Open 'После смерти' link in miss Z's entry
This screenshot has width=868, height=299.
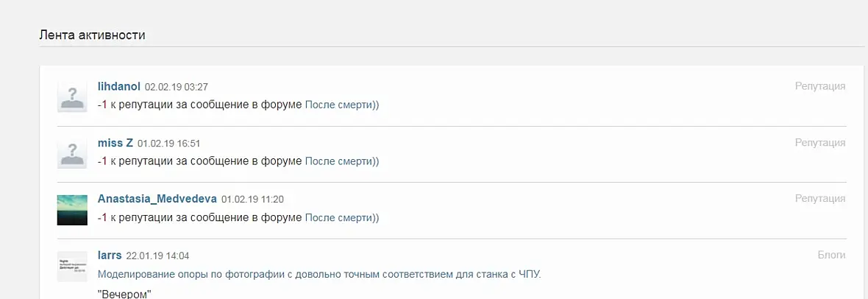(x=338, y=161)
